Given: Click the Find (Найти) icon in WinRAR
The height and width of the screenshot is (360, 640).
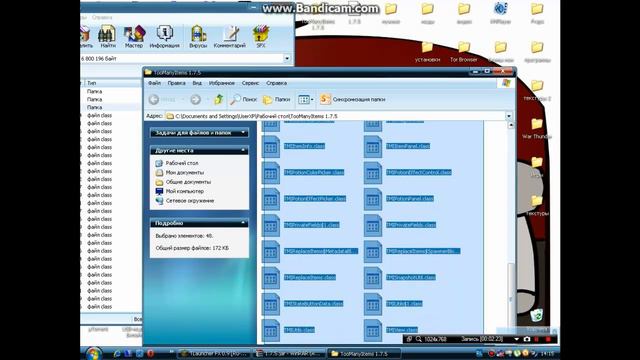Looking at the screenshot, I should click(108, 36).
